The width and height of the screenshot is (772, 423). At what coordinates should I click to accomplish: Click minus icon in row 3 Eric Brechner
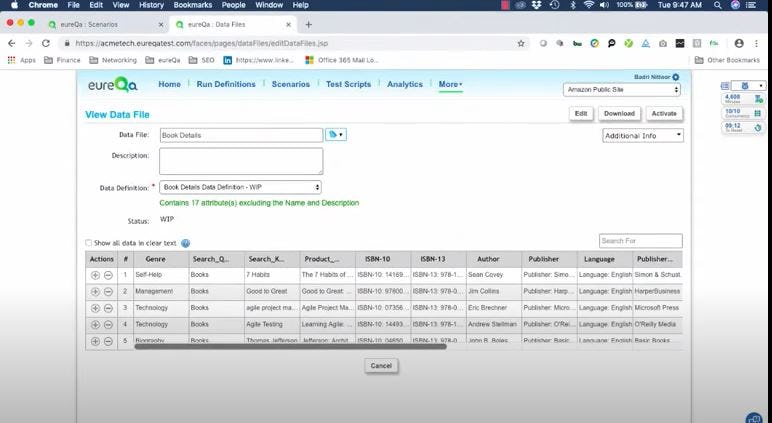tap(108, 308)
